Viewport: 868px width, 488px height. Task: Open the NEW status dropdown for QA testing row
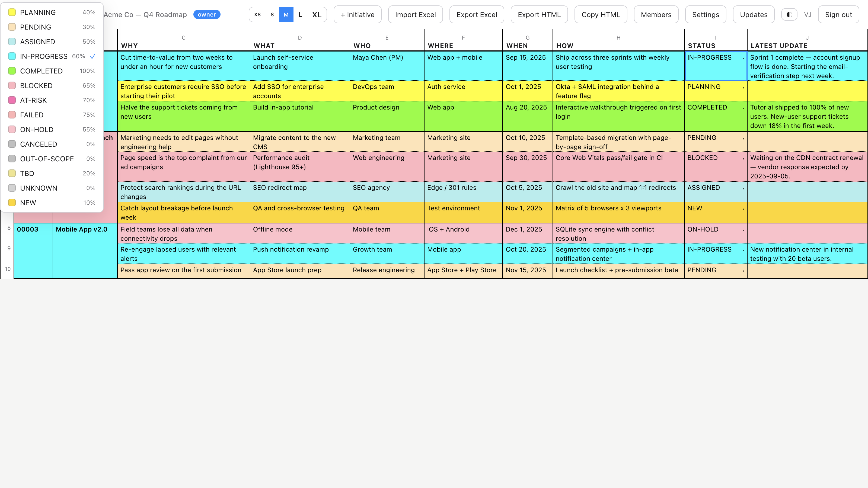pos(716,213)
